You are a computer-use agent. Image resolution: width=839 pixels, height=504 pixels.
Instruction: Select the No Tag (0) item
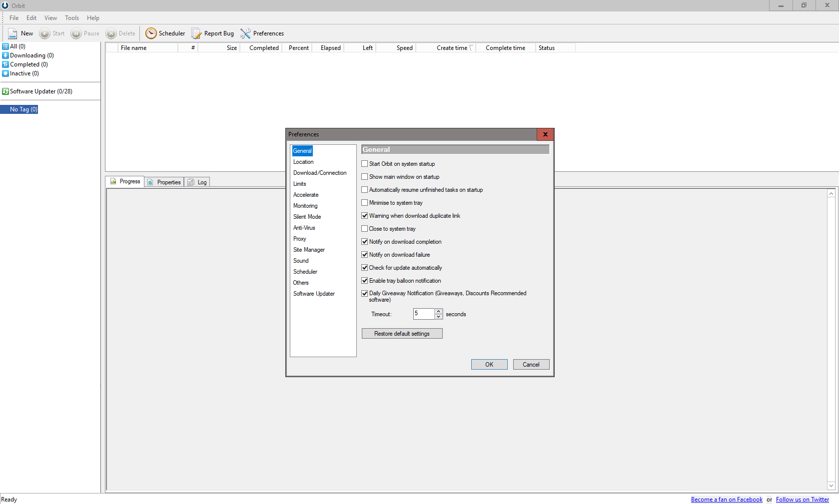click(23, 109)
